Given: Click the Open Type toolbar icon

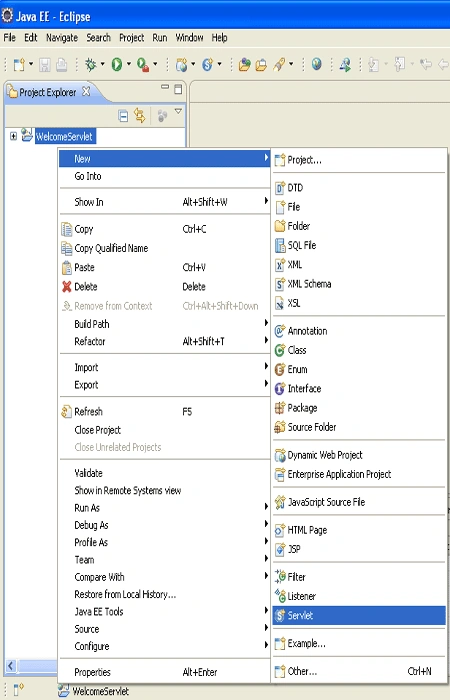Looking at the screenshot, I should pyautogui.click(x=244, y=65).
